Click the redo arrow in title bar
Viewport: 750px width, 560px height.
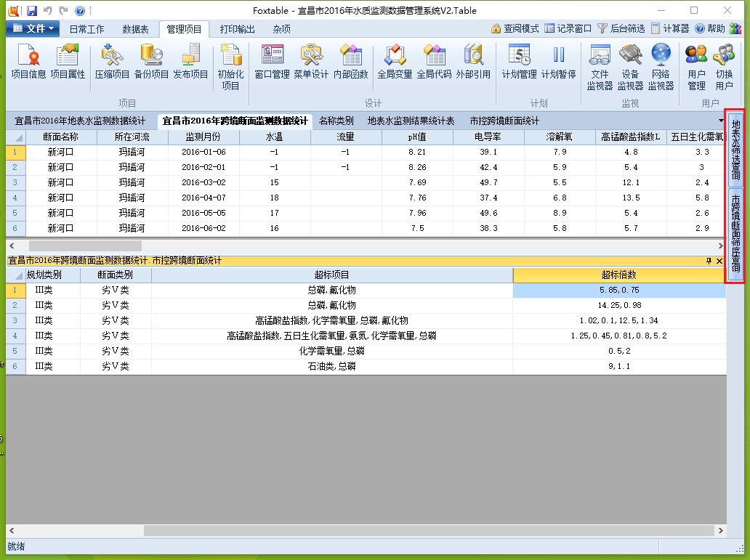tap(64, 10)
